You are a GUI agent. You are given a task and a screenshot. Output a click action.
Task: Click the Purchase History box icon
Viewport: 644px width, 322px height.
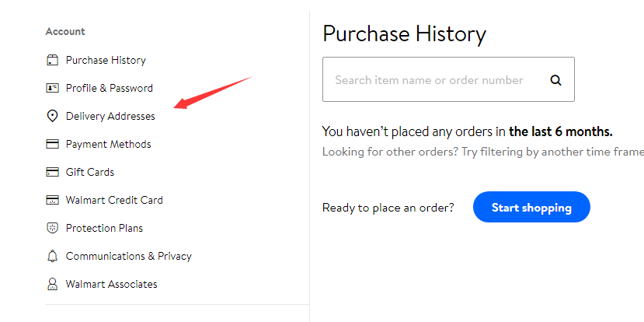(x=52, y=60)
